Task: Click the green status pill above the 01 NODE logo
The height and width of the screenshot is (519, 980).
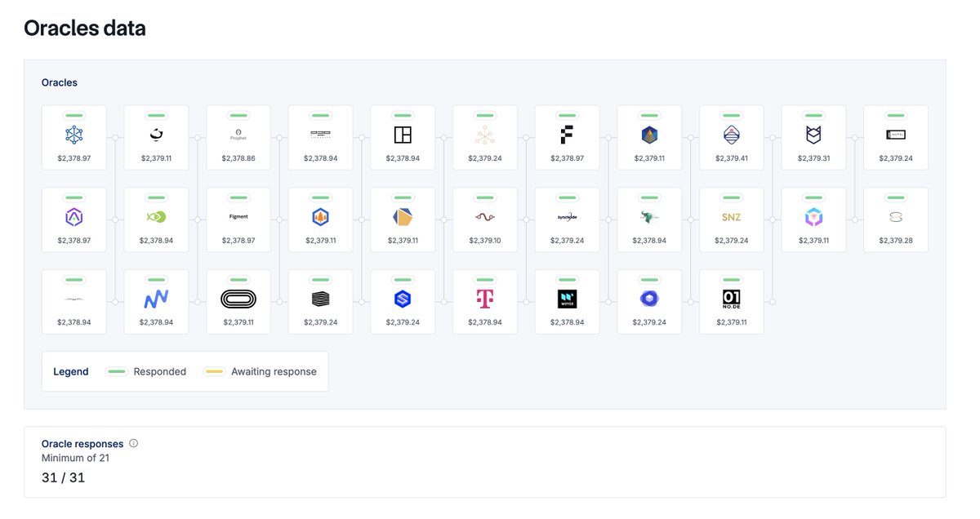Action: 731,280
